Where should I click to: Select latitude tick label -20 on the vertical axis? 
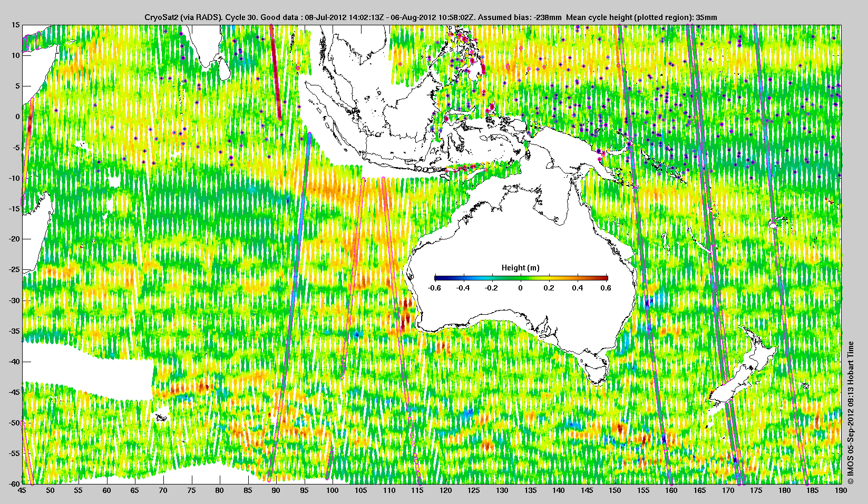(x=15, y=239)
